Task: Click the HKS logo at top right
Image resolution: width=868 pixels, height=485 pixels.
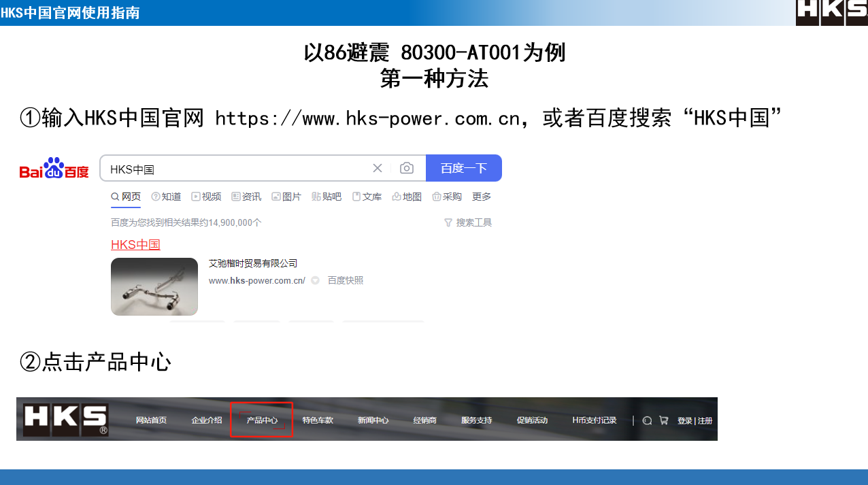Action: (831, 12)
